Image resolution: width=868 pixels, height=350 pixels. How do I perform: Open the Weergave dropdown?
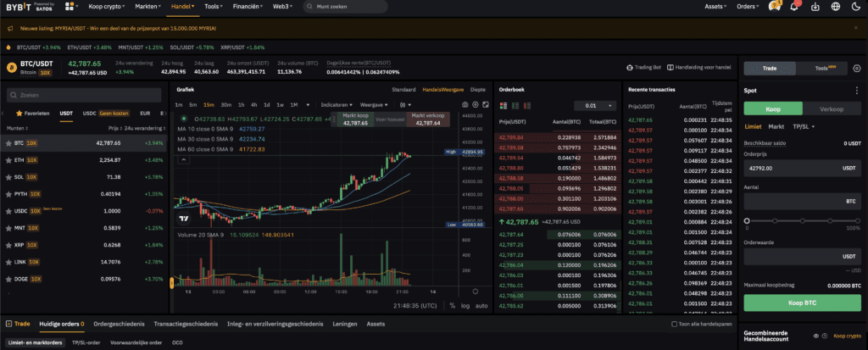click(x=373, y=105)
